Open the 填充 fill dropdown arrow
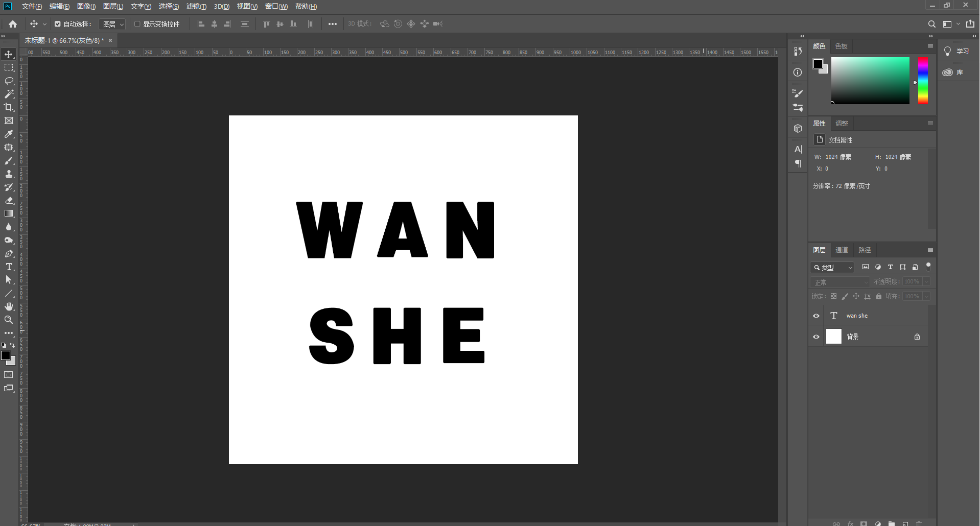 click(x=926, y=296)
